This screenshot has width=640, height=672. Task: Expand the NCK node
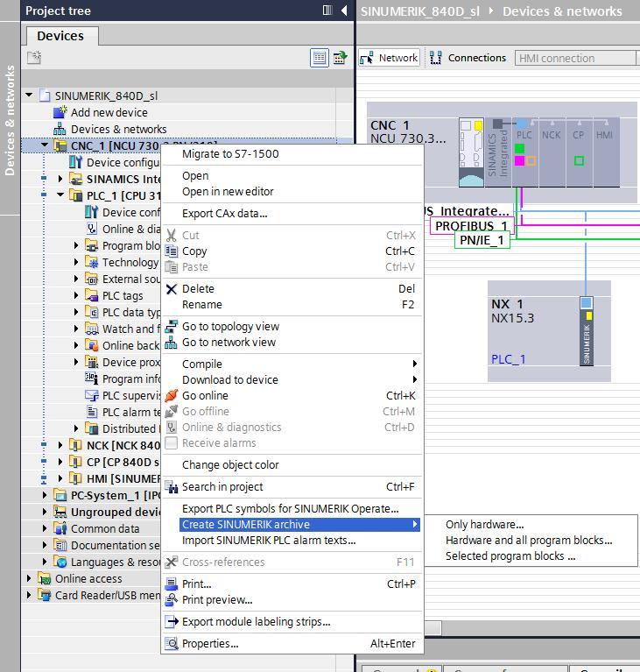pos(60,445)
